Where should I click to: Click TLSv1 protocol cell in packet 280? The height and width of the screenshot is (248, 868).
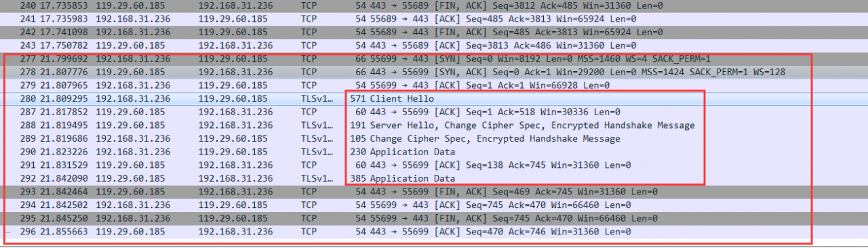tap(317, 99)
